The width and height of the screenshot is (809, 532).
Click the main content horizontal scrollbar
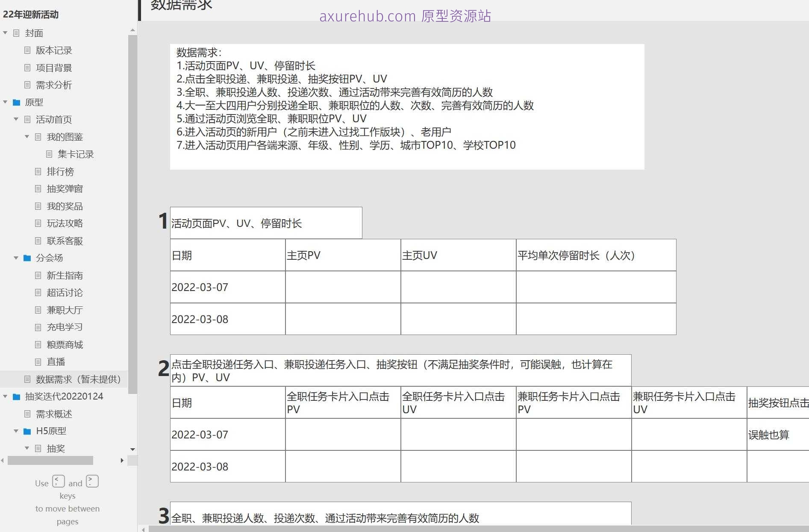click(478, 529)
